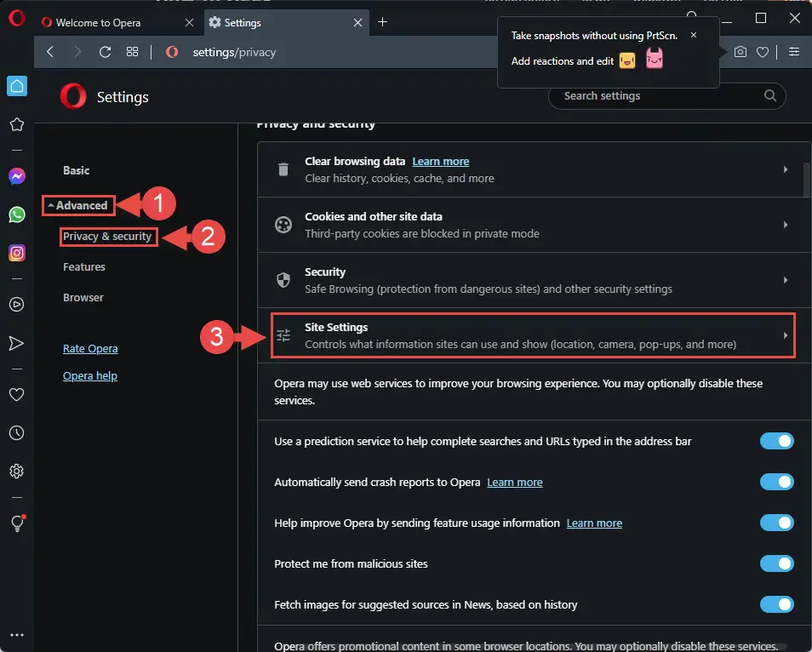Expand the Site Settings arrow
Screen dimensions: 812x652
(x=786, y=335)
